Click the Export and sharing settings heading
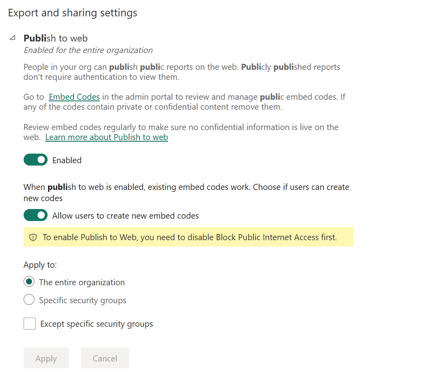 click(72, 13)
